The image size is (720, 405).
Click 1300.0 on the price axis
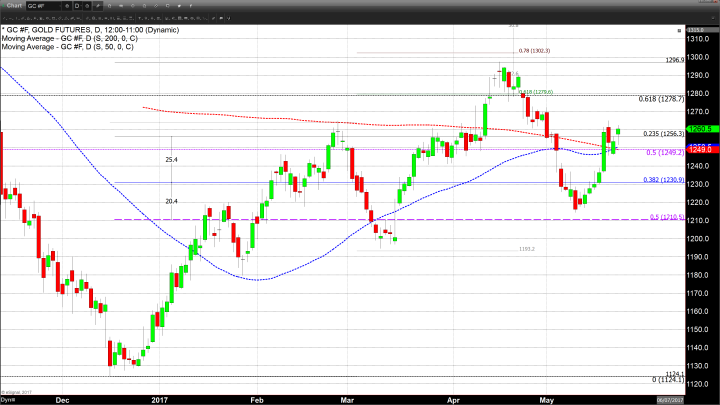(x=698, y=57)
